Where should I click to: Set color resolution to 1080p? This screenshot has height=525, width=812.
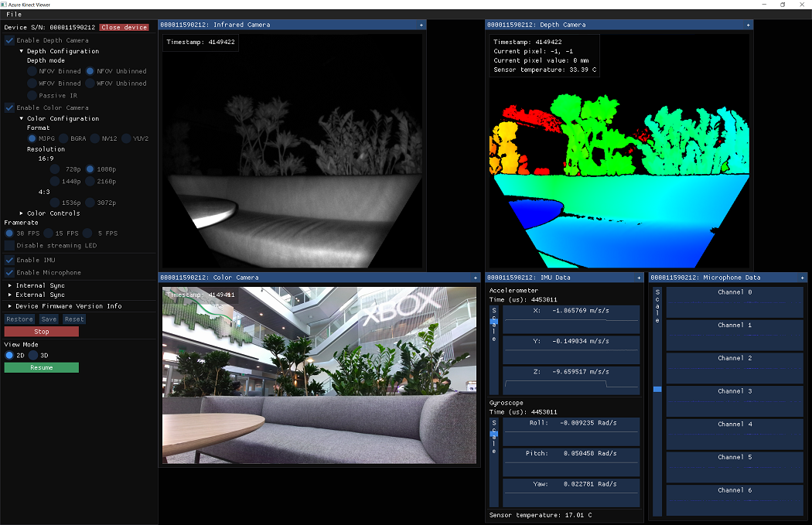[90, 169]
